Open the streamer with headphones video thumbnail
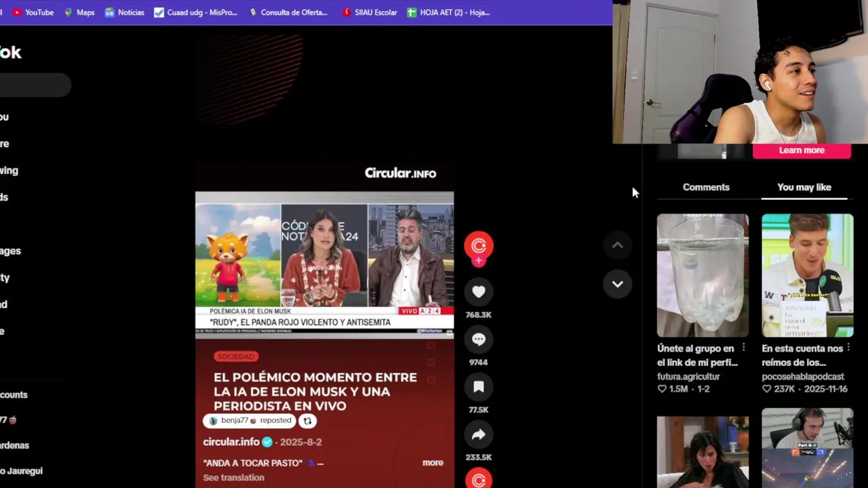The height and width of the screenshot is (488, 868). pos(808,448)
